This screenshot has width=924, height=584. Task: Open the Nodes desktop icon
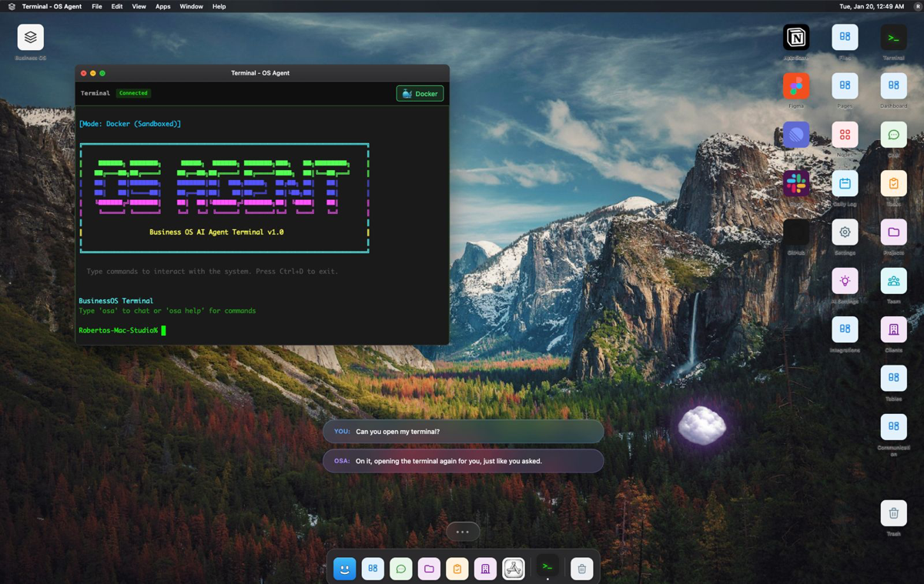coord(845,135)
